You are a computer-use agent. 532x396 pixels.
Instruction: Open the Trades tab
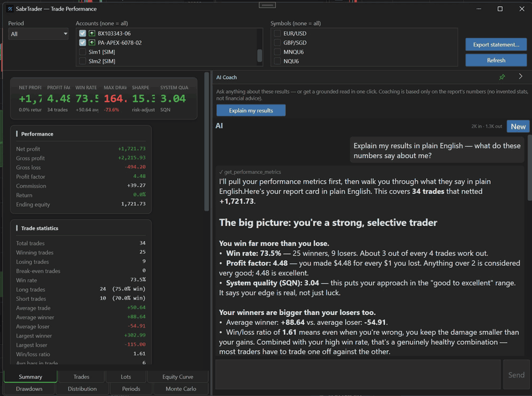pos(81,377)
